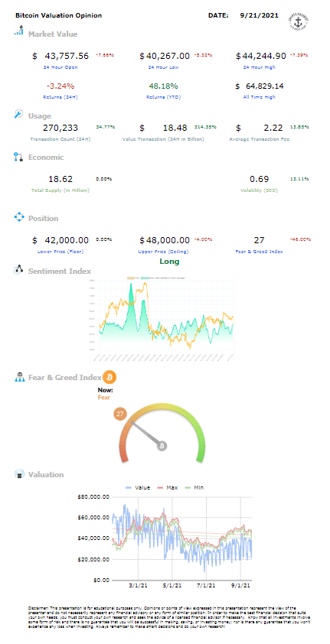The height and width of the screenshot is (644, 330).
Task: Toggle the Value series in valuation legend
Action: coord(137,487)
